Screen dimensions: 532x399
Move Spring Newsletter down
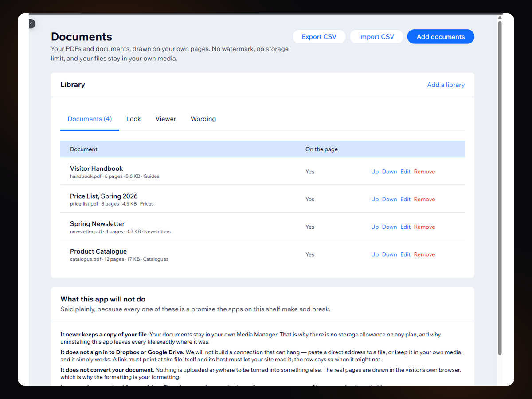(389, 227)
